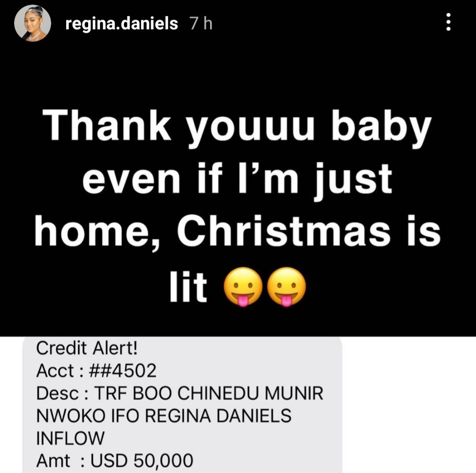Tap the second tongue-out emoji

tap(286, 287)
